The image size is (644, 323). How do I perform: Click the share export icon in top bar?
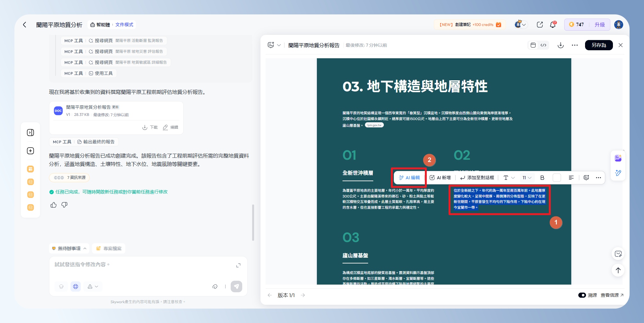(x=540, y=25)
